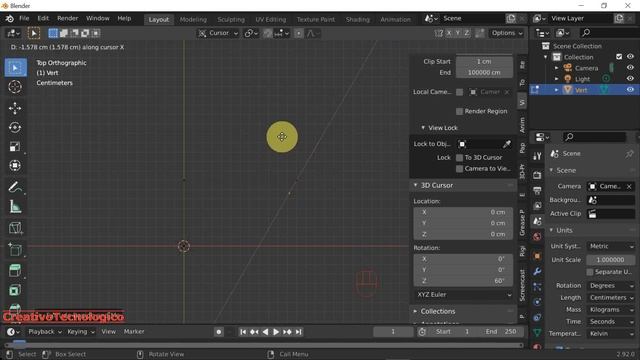Viewport: 640px width, 360px height.
Task: Open the Keying popover
Action: point(81,332)
